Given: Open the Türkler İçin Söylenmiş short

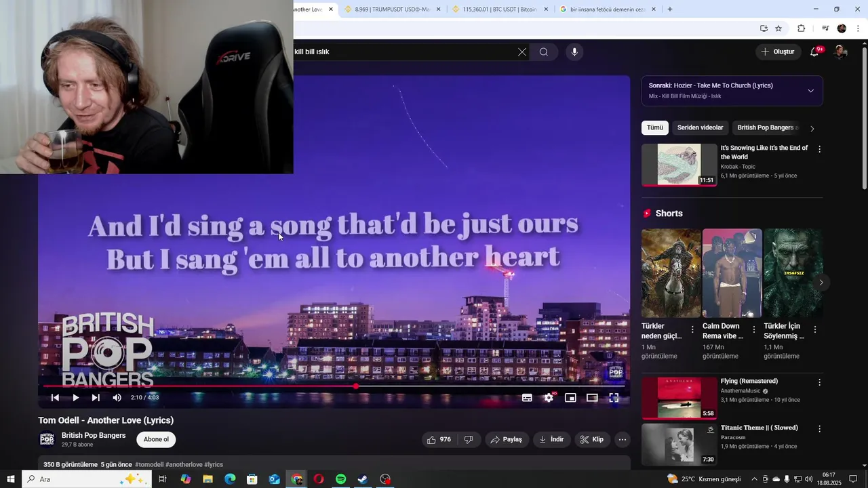Looking at the screenshot, I should pyautogui.click(x=793, y=273).
